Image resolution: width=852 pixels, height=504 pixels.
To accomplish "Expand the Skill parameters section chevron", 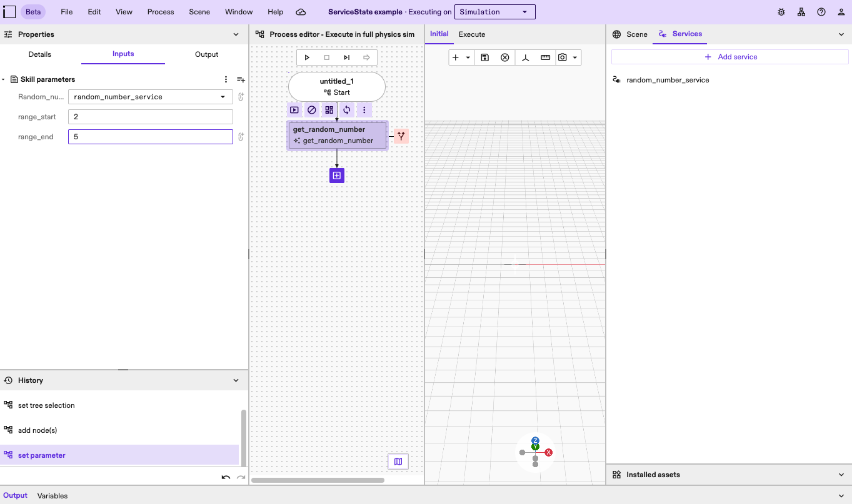I will click(x=4, y=79).
